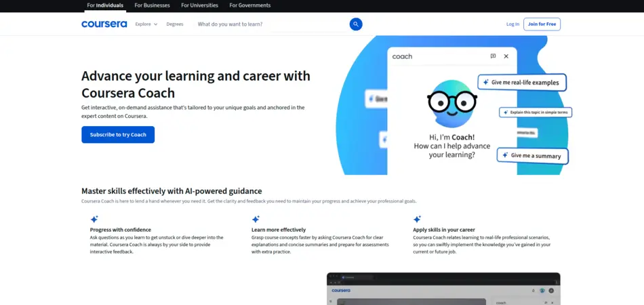Click the 'coach' title in Coach panel
The image size is (644, 305).
(x=402, y=56)
